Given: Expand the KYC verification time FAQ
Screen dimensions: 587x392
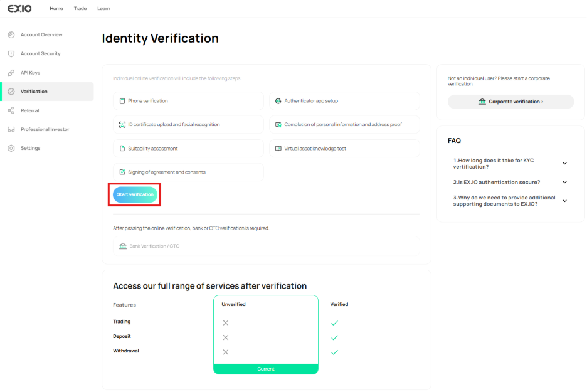Looking at the screenshot, I should (x=564, y=164).
